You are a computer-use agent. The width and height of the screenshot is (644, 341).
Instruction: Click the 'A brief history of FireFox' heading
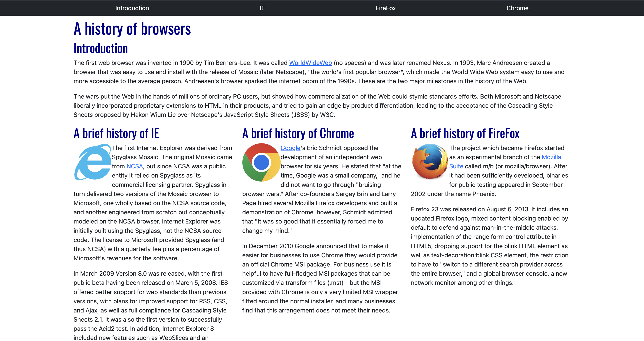(x=465, y=133)
